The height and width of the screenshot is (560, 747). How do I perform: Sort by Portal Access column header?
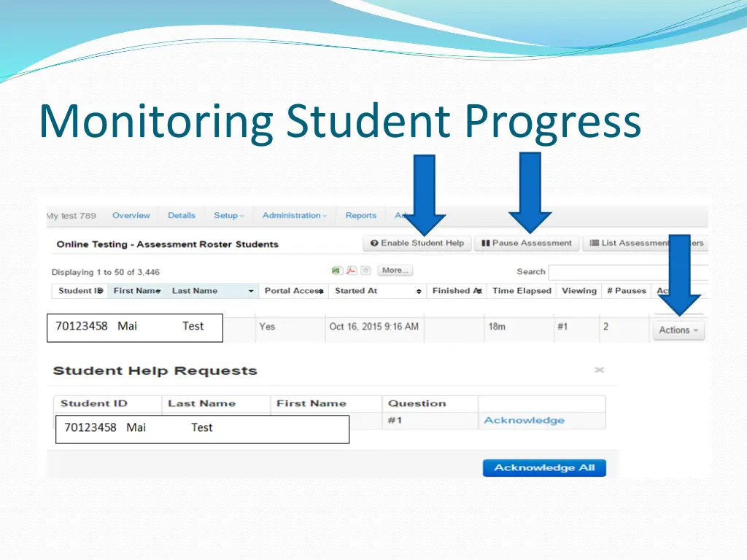pyautogui.click(x=293, y=291)
